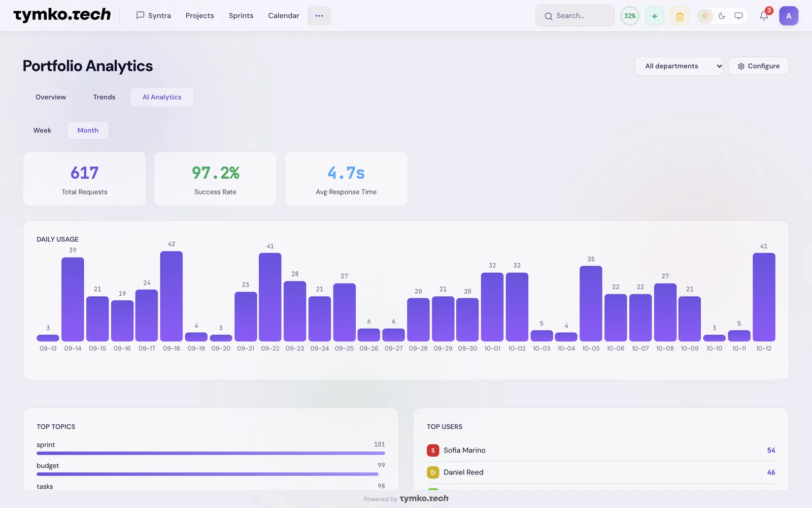Expand the All departments dropdown
The width and height of the screenshot is (812, 508).
tap(679, 66)
